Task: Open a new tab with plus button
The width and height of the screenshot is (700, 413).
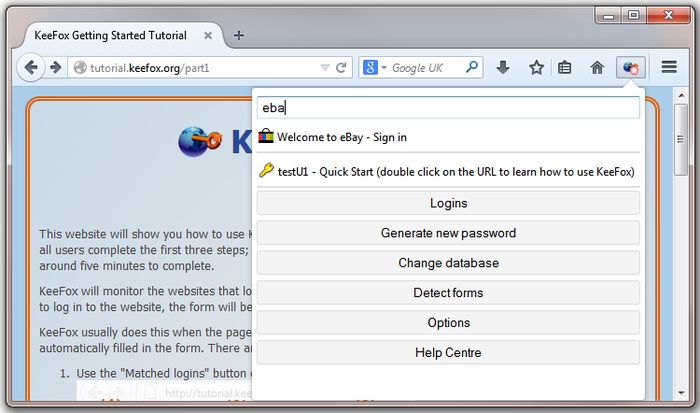Action: coord(239,35)
